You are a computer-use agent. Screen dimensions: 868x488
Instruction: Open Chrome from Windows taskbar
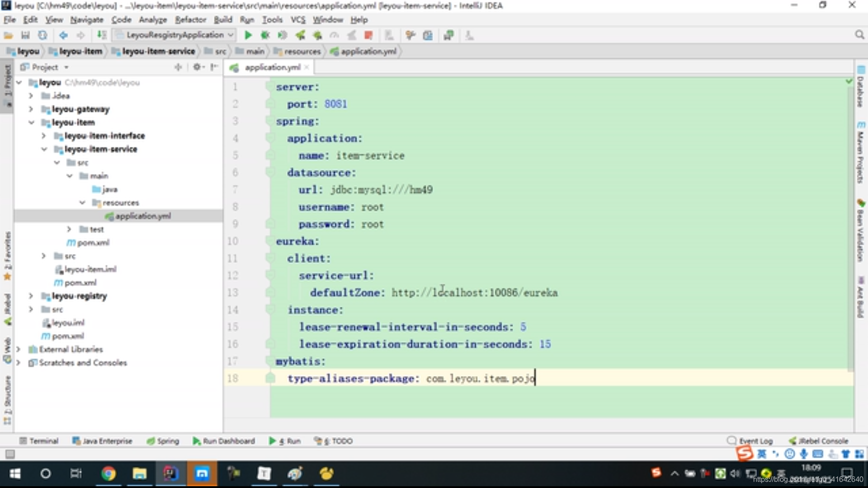[x=108, y=474]
